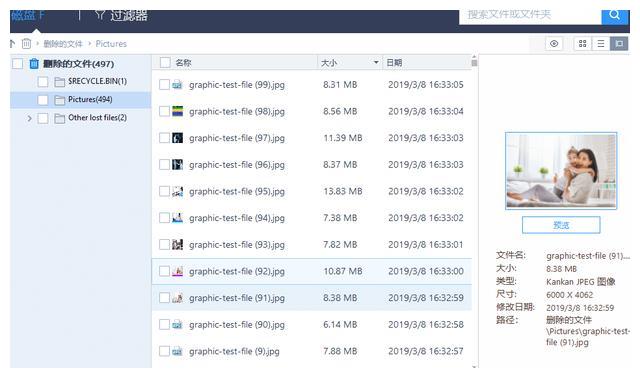Click the file list vertical scrollbar
The width and height of the screenshot is (640, 378).
click(x=474, y=210)
